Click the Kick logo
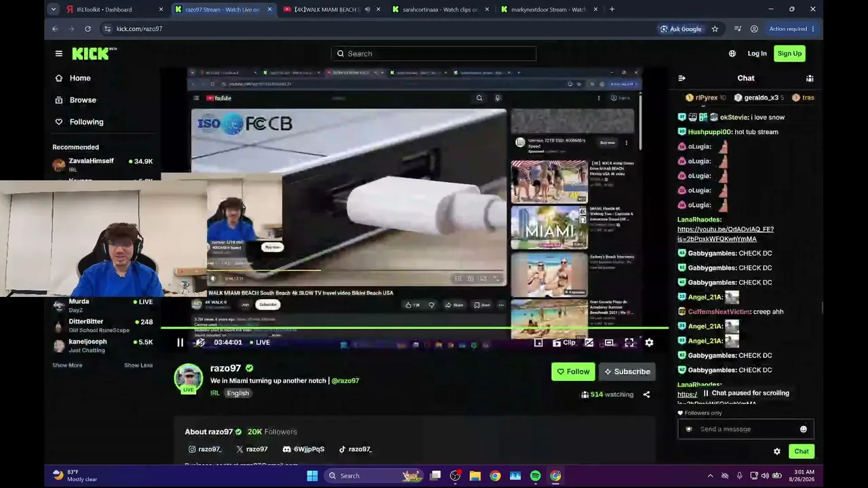Screen dimensions: 868x488 (94, 54)
